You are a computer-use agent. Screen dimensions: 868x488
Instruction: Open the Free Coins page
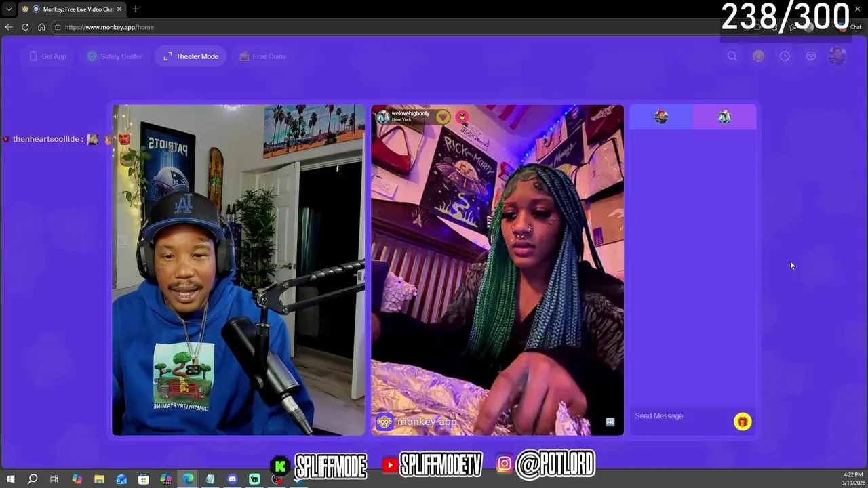click(x=262, y=56)
